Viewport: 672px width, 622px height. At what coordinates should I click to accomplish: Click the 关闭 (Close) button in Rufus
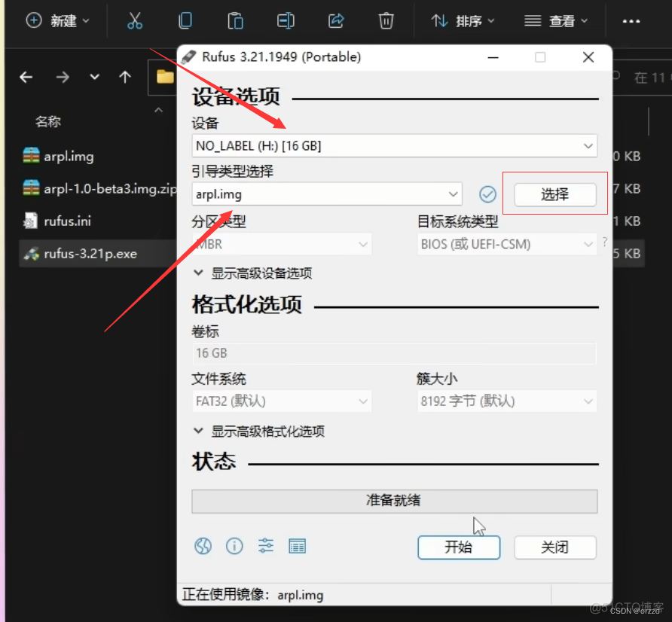point(555,547)
